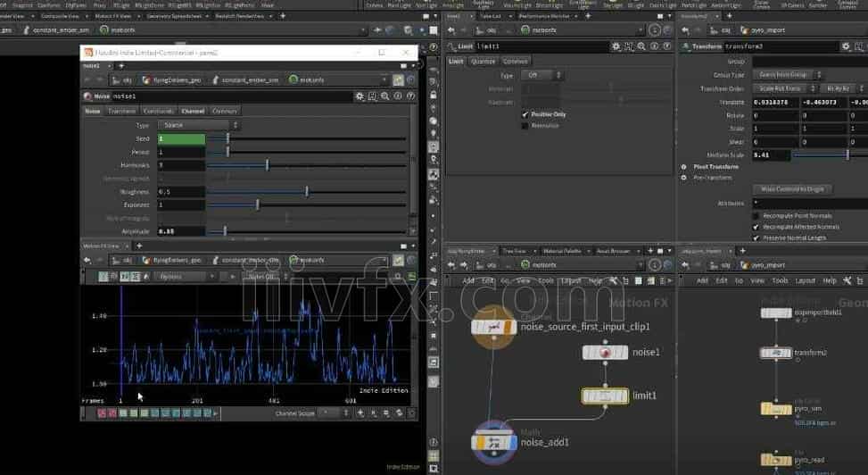Viewport: 868px width, 475px height.
Task: Click back arrow in limit1 parameter pane
Action: coord(451,30)
